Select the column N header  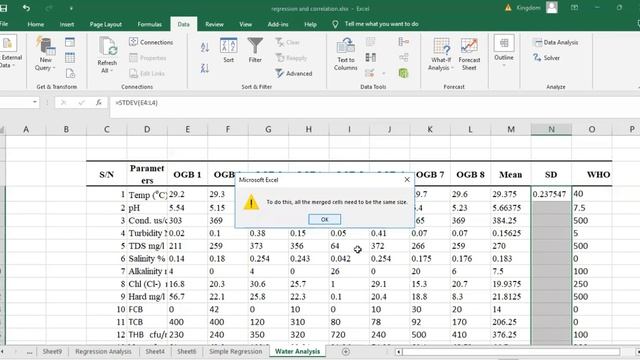(551, 129)
